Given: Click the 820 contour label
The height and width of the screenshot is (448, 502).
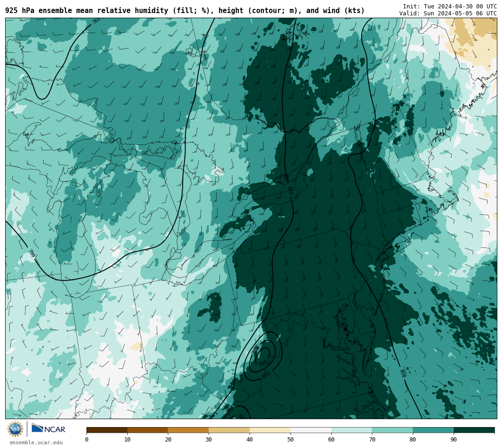Looking at the screenshot, I should point(291,191).
